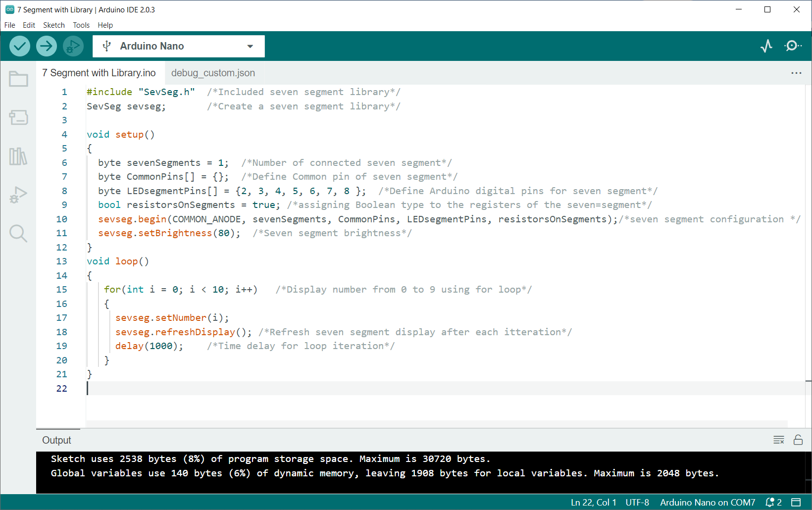Screen dimensions: 812x510
Task: Open the Sketch menu
Action: [x=54, y=25]
